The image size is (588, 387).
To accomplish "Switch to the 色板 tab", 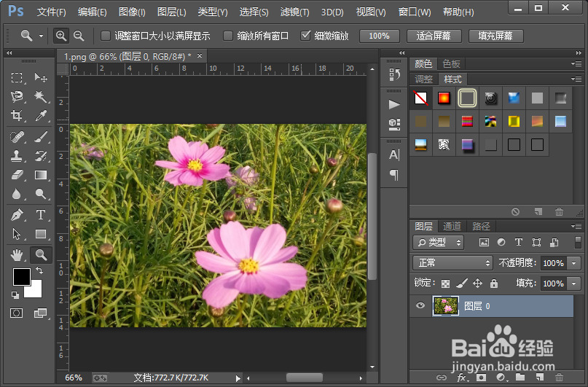I will tap(451, 63).
